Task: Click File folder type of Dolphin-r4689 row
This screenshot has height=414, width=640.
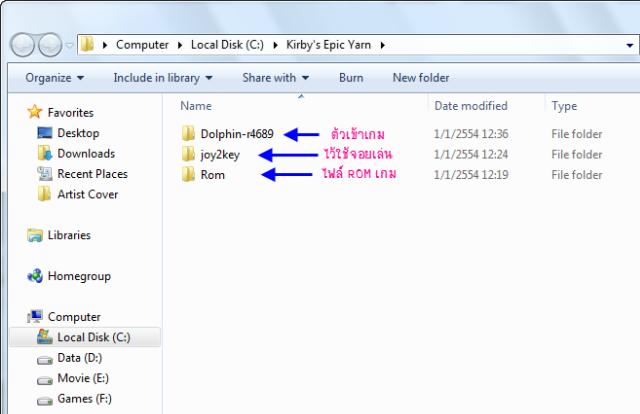Action: (x=576, y=134)
